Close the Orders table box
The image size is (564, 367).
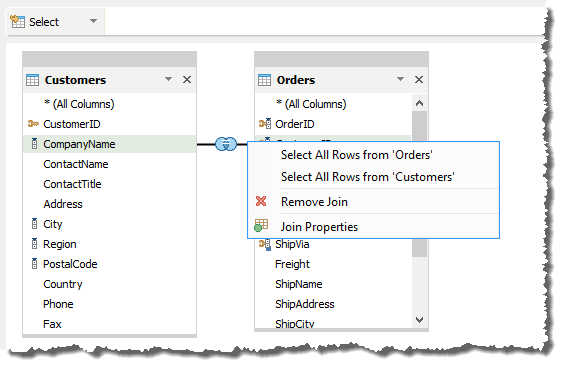pos(419,80)
